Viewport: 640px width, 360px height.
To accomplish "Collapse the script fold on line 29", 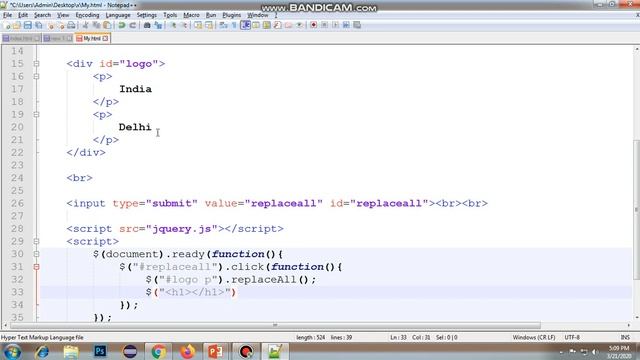I will (36, 241).
